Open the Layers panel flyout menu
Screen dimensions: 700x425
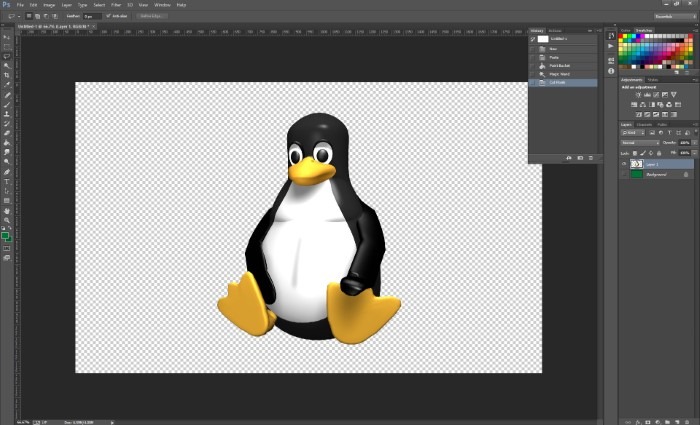(x=695, y=125)
